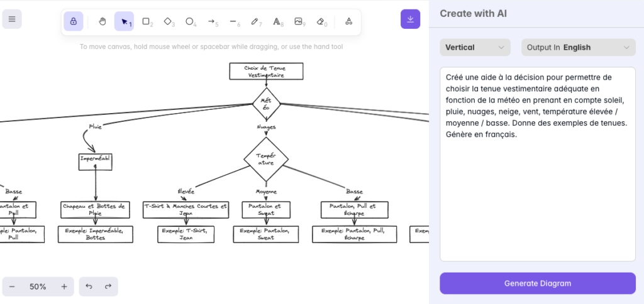Choose the Pencil draw tool

255,21
